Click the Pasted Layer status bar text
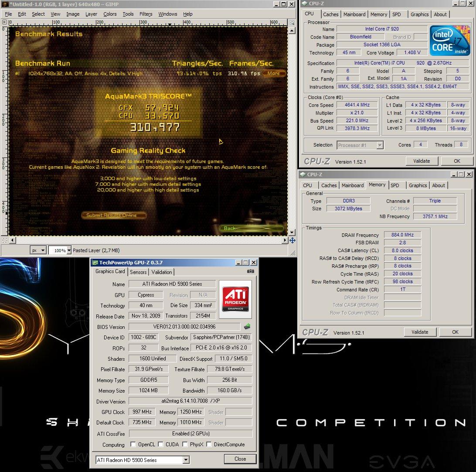Screen dimensions: 476x472 pos(96,250)
